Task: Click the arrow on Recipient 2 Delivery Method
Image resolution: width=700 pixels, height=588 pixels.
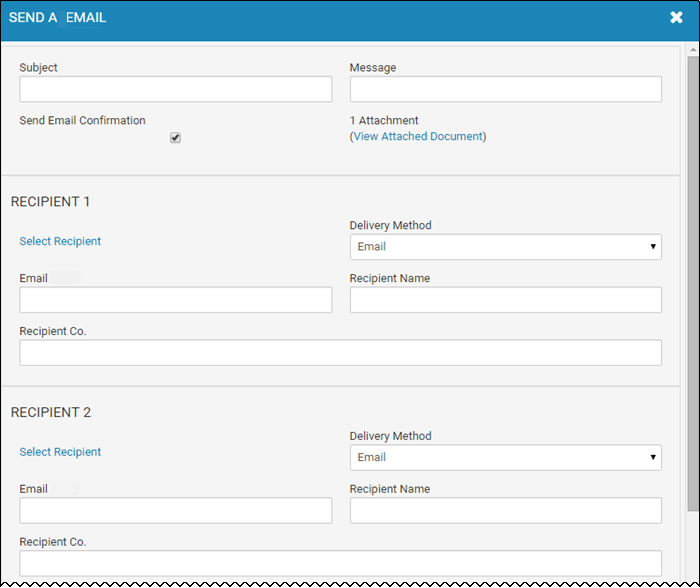Action: click(x=653, y=457)
